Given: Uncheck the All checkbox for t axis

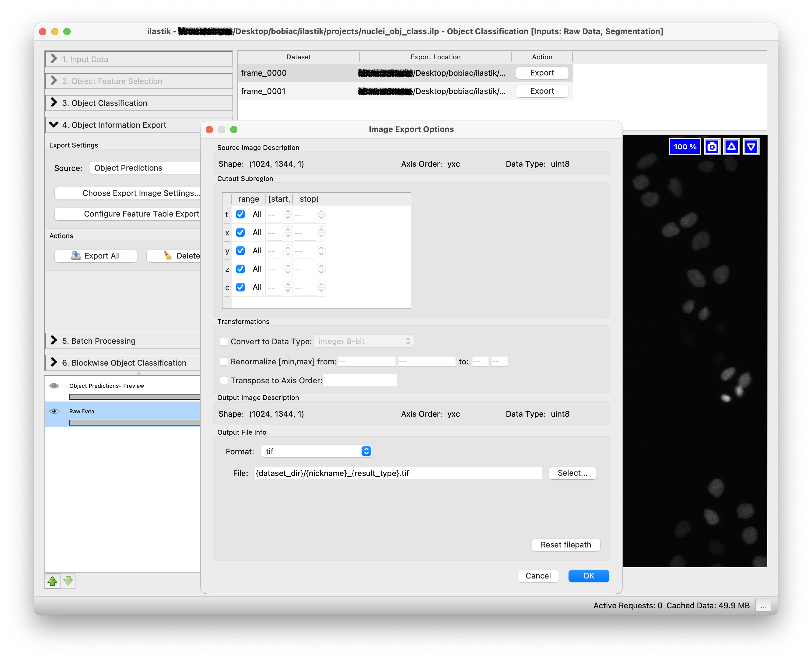Looking at the screenshot, I should (240, 214).
